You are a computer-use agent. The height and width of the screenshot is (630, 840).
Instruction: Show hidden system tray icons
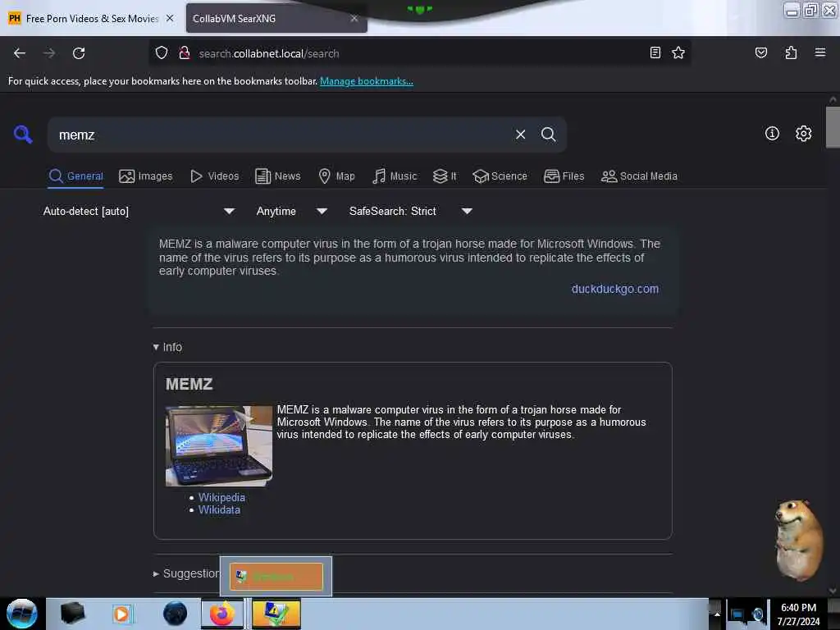pyautogui.click(x=717, y=614)
